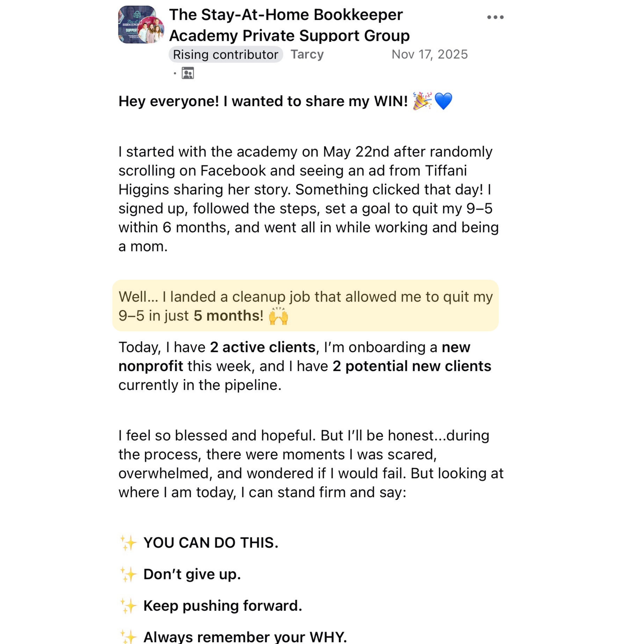Click the blue heart emoji
The width and height of the screenshot is (644, 644).
pyautogui.click(x=443, y=101)
